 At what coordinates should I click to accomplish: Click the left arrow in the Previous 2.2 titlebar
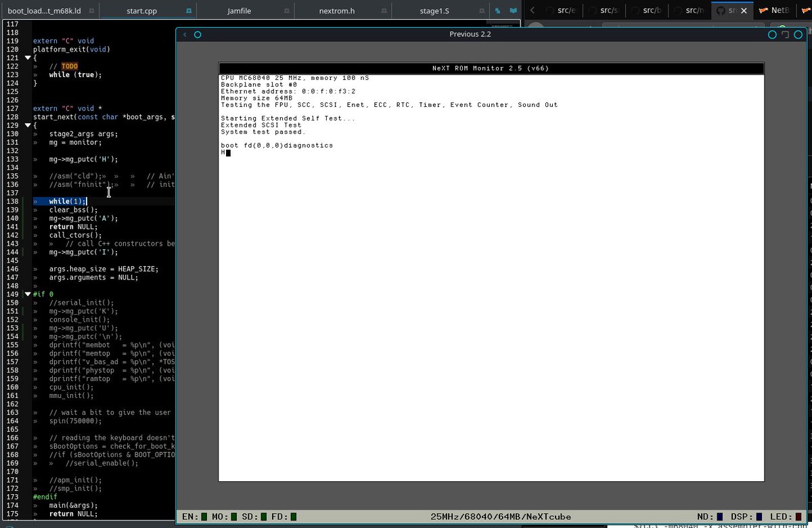(184, 34)
